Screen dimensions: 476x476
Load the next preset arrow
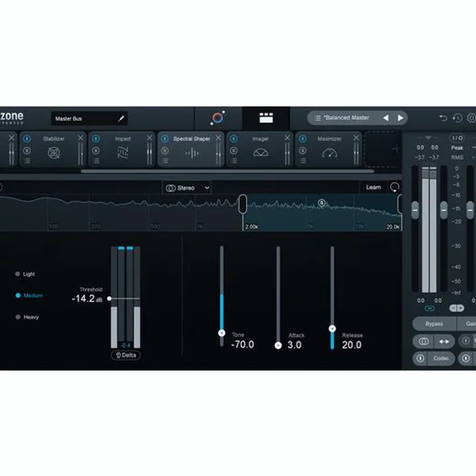click(400, 118)
